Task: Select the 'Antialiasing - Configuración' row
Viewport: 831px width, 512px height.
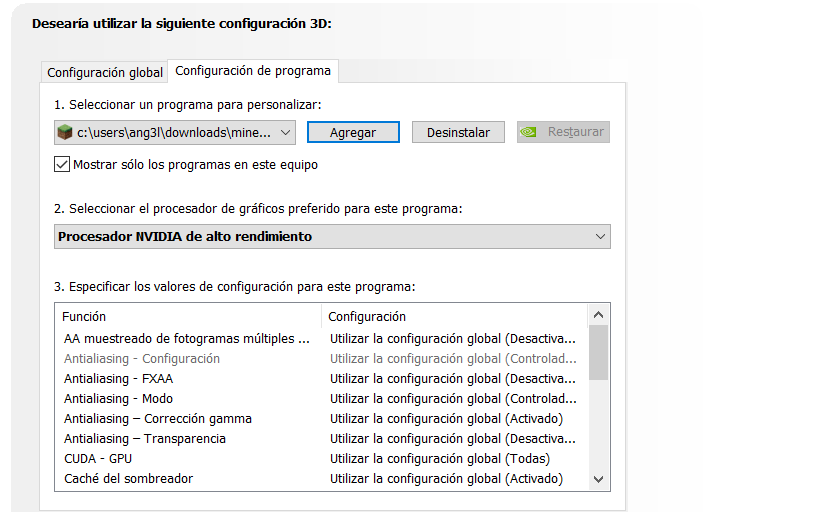Action: [x=321, y=359]
